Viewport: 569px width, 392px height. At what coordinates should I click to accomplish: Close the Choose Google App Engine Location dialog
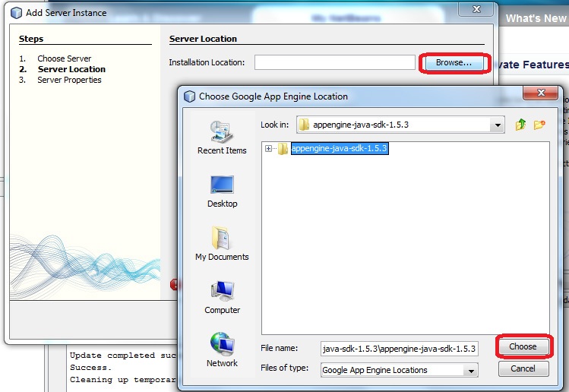click(x=541, y=93)
